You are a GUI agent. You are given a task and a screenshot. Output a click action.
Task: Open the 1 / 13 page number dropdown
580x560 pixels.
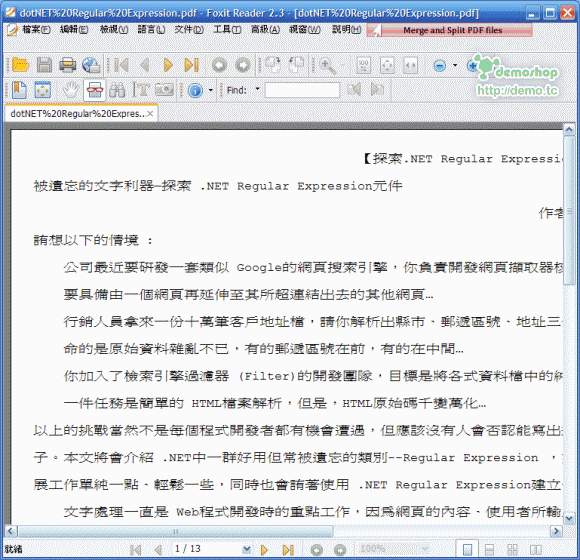pyautogui.click(x=246, y=550)
